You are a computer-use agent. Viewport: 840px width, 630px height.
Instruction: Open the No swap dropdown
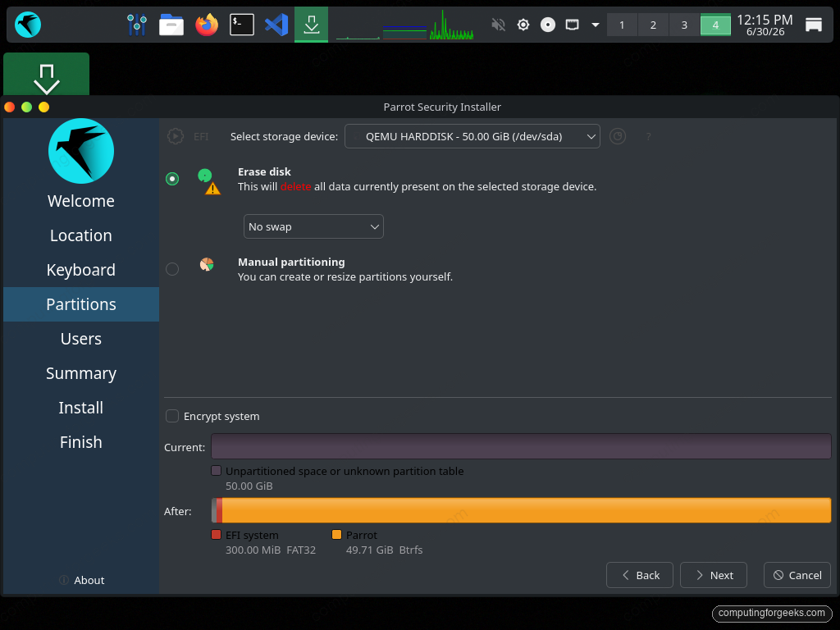click(x=313, y=226)
